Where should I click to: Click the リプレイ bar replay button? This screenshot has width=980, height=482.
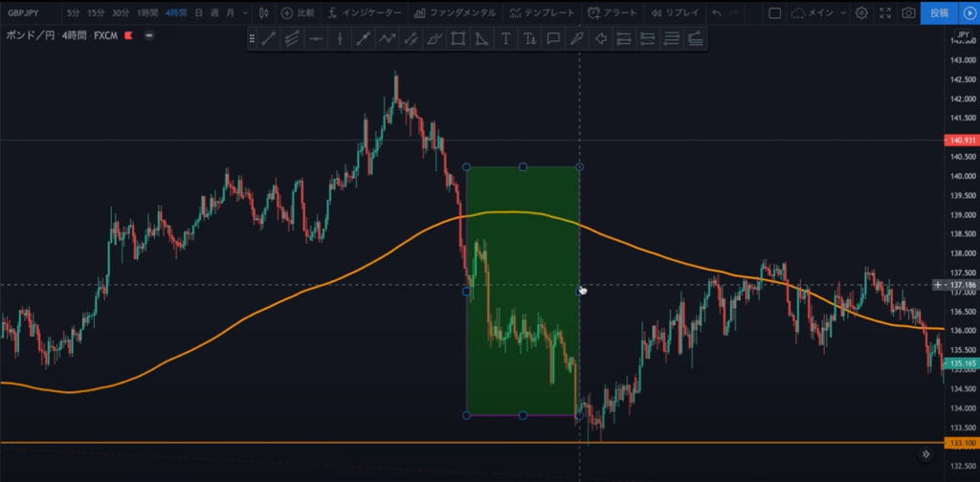(676, 13)
